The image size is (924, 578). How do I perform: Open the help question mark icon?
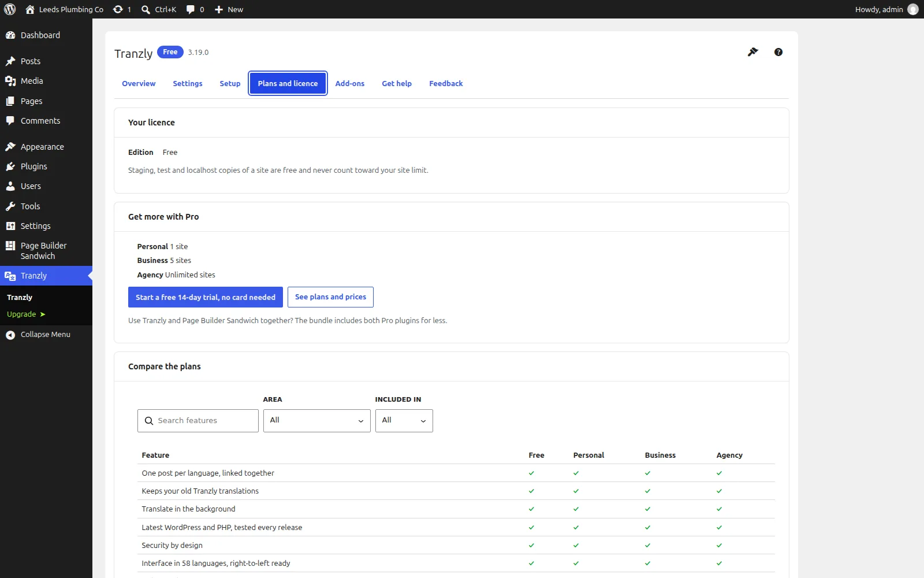coord(778,52)
